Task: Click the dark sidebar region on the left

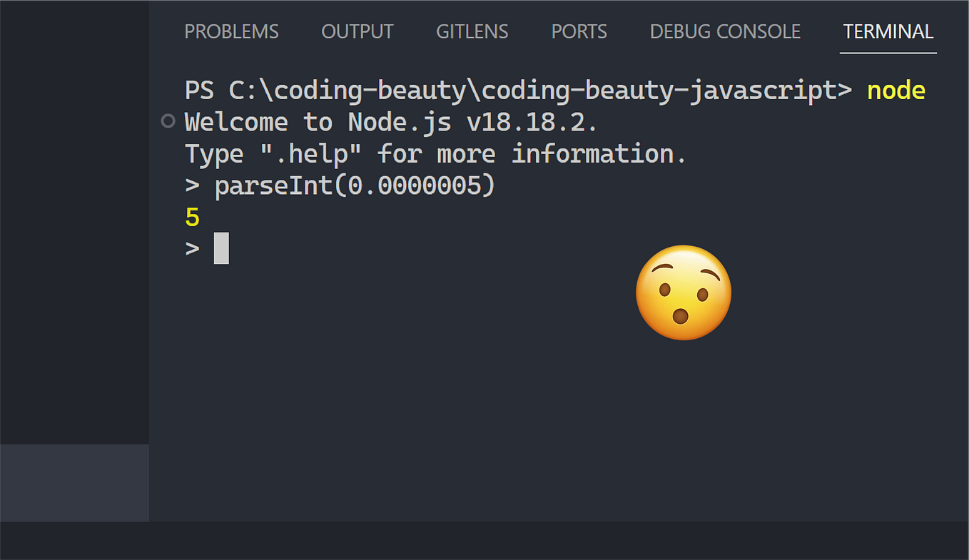Action: pos(74,214)
